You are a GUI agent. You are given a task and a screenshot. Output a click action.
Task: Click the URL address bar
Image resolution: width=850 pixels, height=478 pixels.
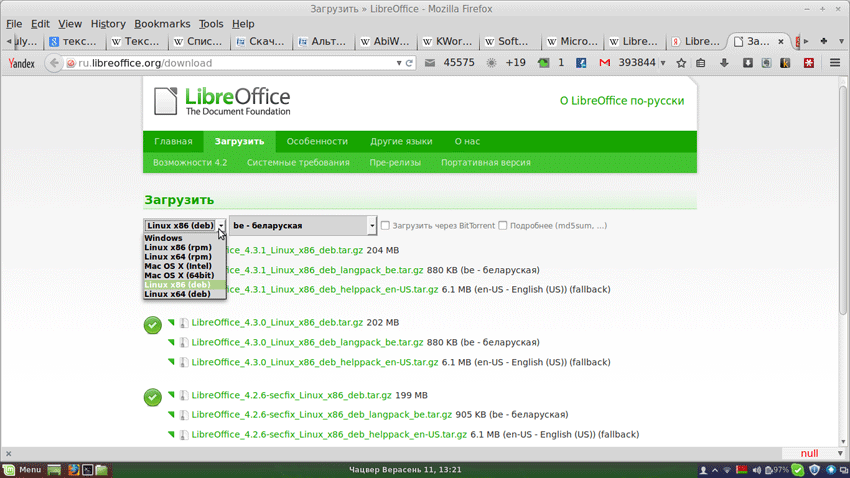[x=235, y=63]
